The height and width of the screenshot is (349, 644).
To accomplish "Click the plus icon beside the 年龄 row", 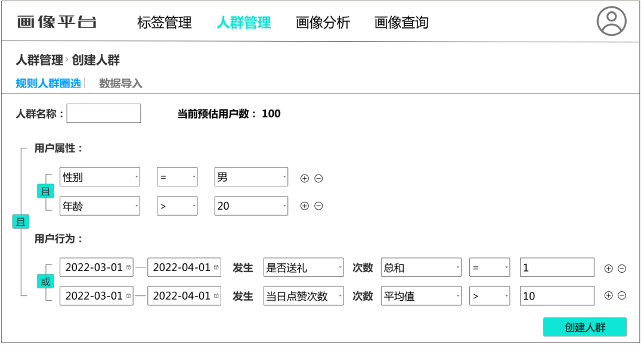I will (x=306, y=205).
